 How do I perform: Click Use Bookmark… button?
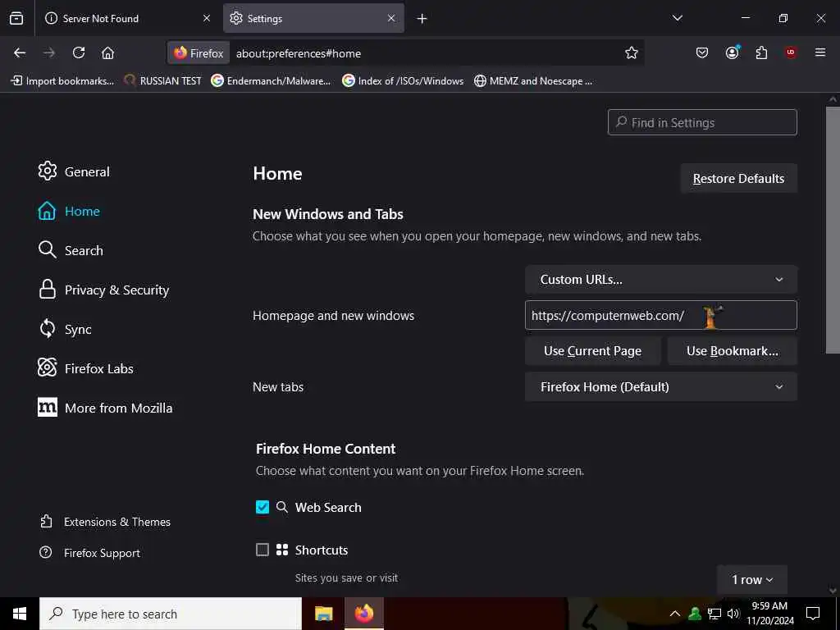[732, 351]
